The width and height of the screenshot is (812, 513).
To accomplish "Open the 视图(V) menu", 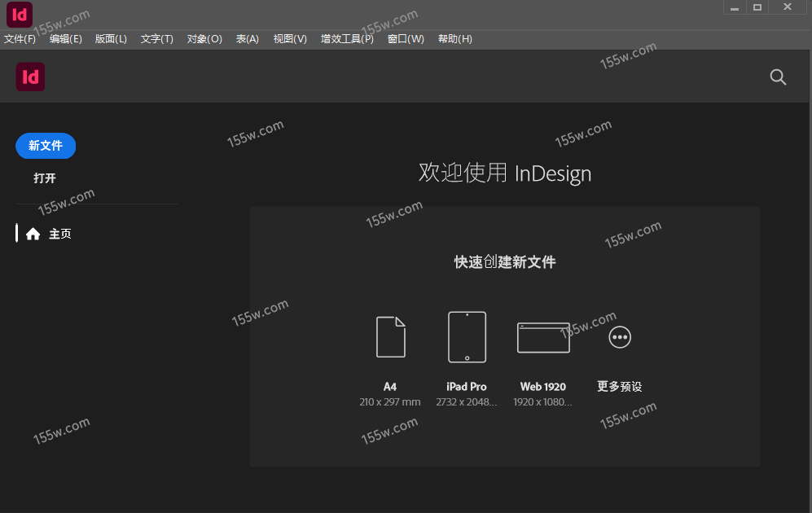I will click(290, 39).
